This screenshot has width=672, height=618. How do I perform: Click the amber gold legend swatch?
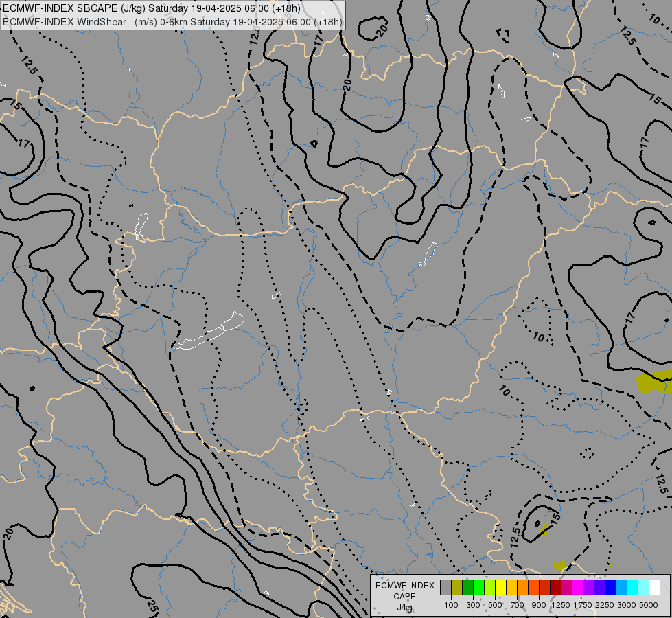pyautogui.click(x=511, y=587)
